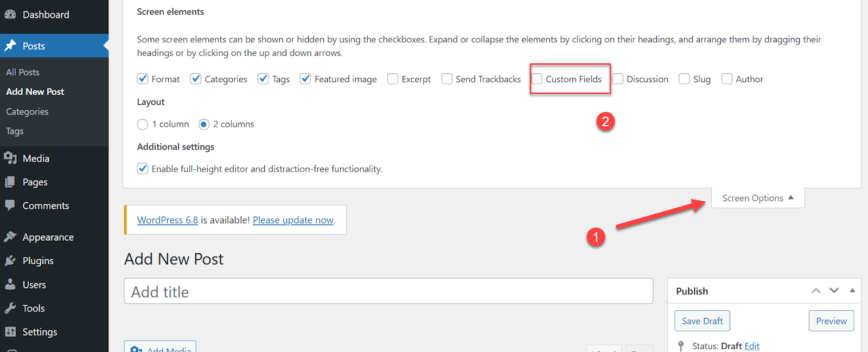Click the Dashboard gauge icon
This screenshot has height=352, width=868.
point(10,15)
